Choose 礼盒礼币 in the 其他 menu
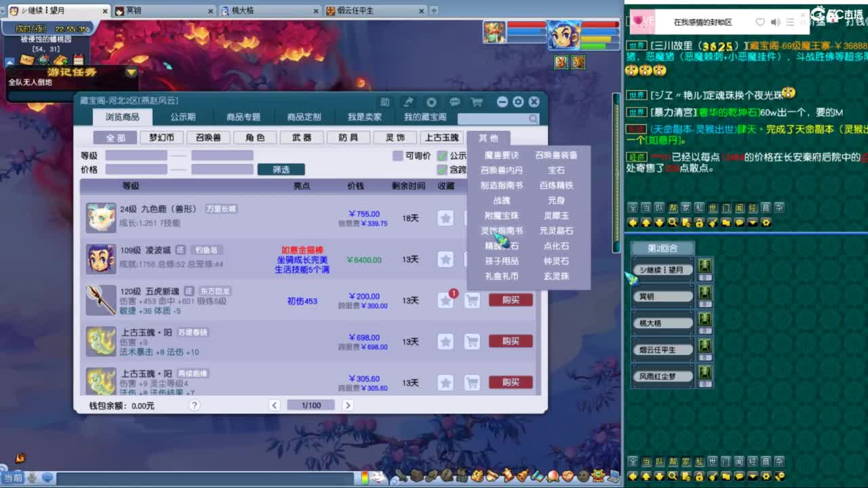The width and height of the screenshot is (868, 488). [x=502, y=276]
